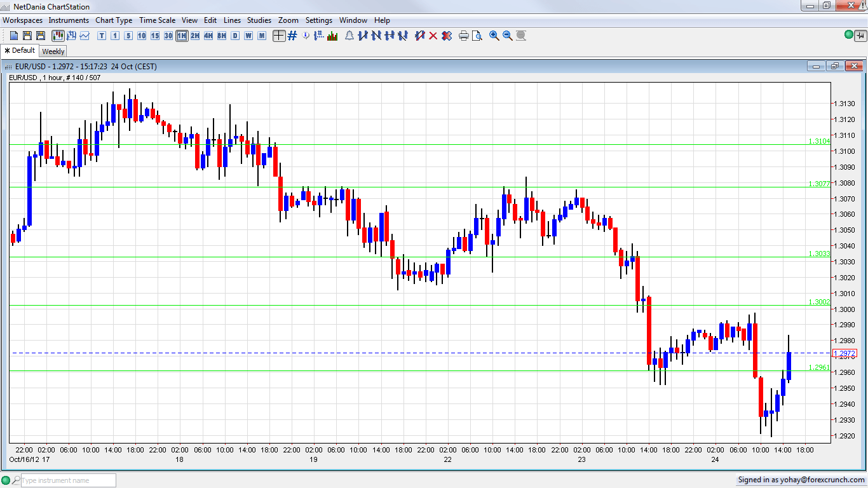The width and height of the screenshot is (868, 488).
Task: Switch to the Weekly workspace tab
Action: pyautogui.click(x=53, y=51)
